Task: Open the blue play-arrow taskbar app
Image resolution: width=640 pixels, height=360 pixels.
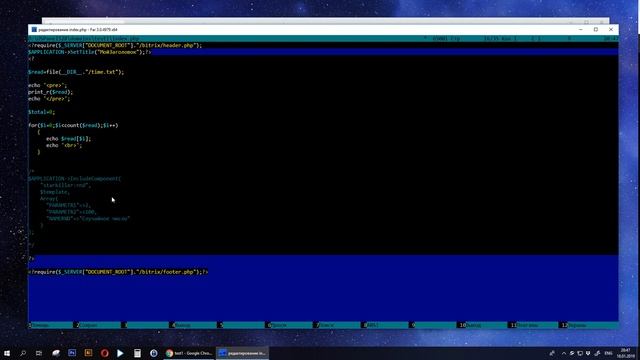Action: [120, 353]
